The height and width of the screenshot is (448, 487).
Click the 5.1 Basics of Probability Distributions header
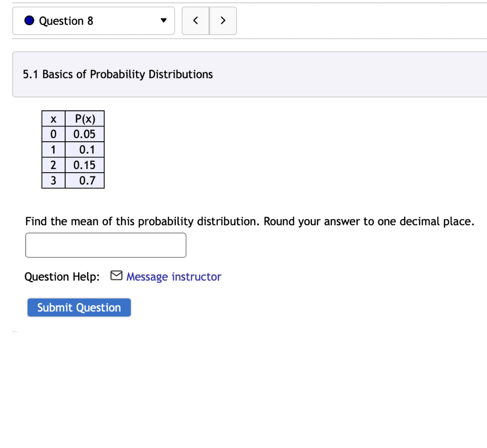(x=117, y=74)
